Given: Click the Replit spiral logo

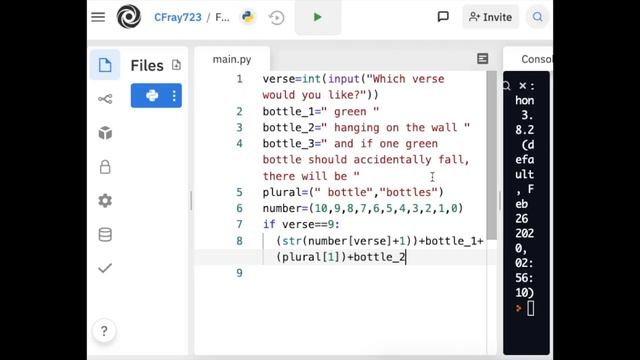Looking at the screenshot, I should tap(129, 17).
